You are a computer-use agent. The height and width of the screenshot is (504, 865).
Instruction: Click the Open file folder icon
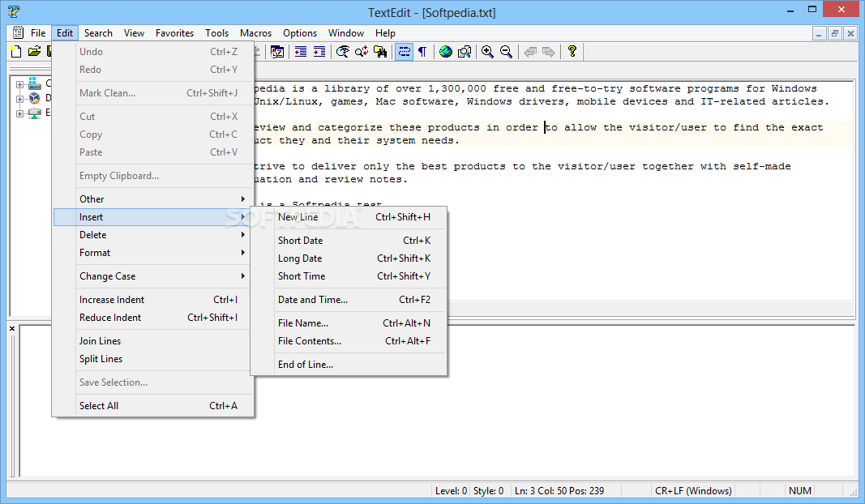click(34, 52)
